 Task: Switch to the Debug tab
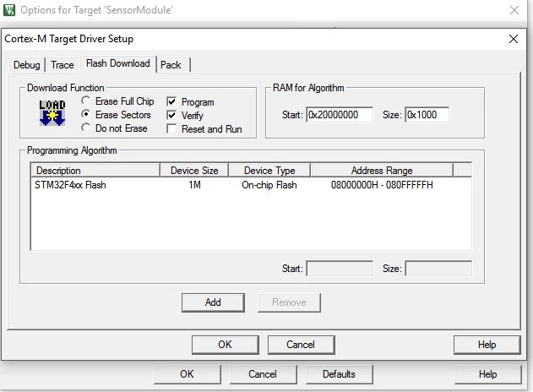tap(26, 64)
